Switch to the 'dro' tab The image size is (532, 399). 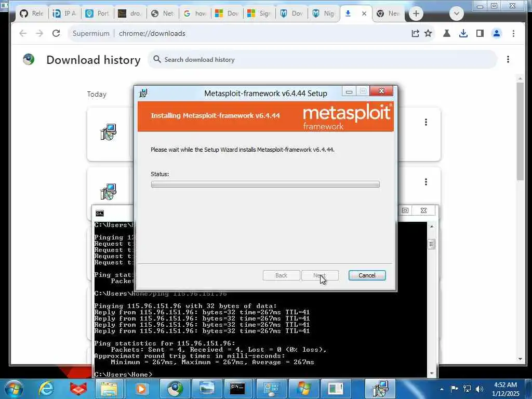click(130, 14)
